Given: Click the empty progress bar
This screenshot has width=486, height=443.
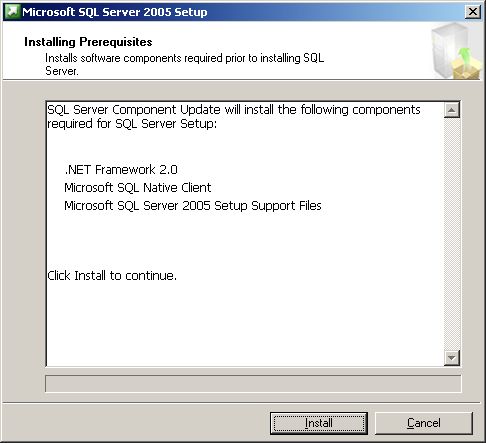Looking at the screenshot, I should (253, 384).
